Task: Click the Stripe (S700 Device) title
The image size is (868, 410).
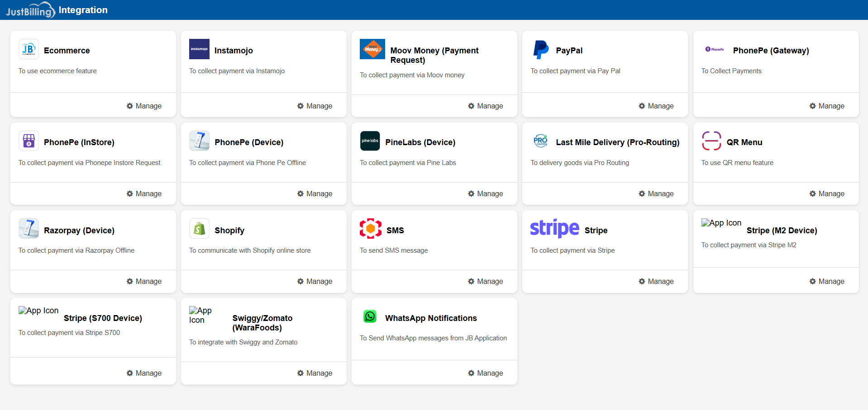Action: pyautogui.click(x=103, y=318)
